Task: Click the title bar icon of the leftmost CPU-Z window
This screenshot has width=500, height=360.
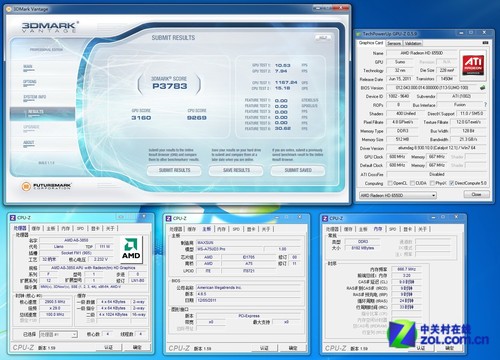Action: pos(13,218)
